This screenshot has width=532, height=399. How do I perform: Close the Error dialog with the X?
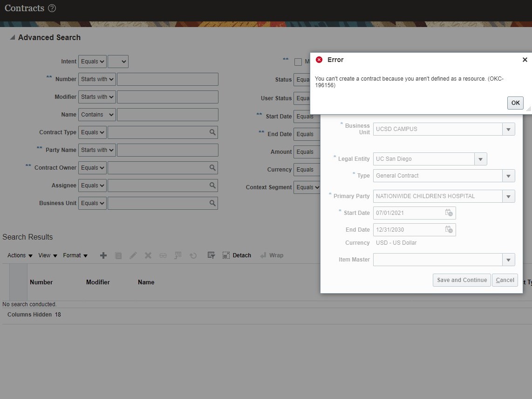[x=525, y=60]
